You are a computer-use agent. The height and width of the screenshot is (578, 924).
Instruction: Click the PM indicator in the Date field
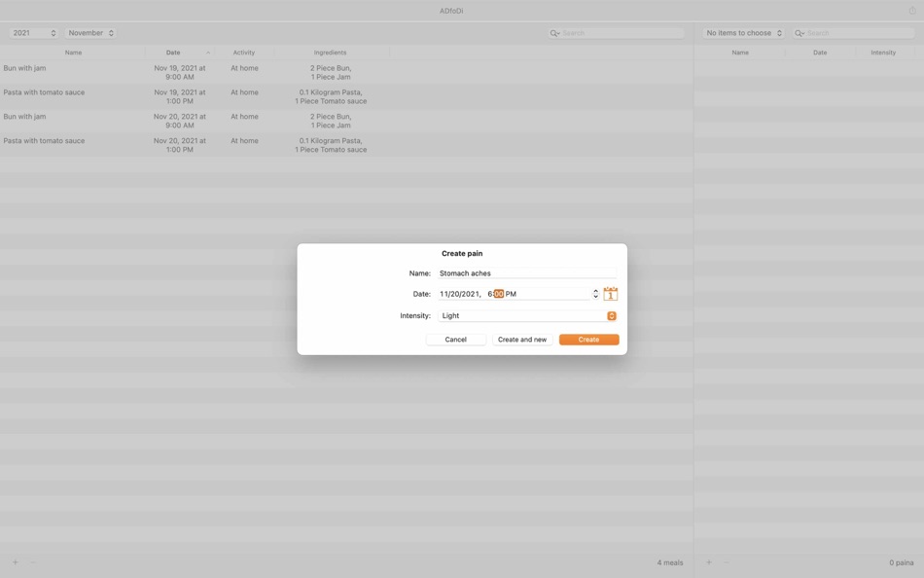pos(511,294)
